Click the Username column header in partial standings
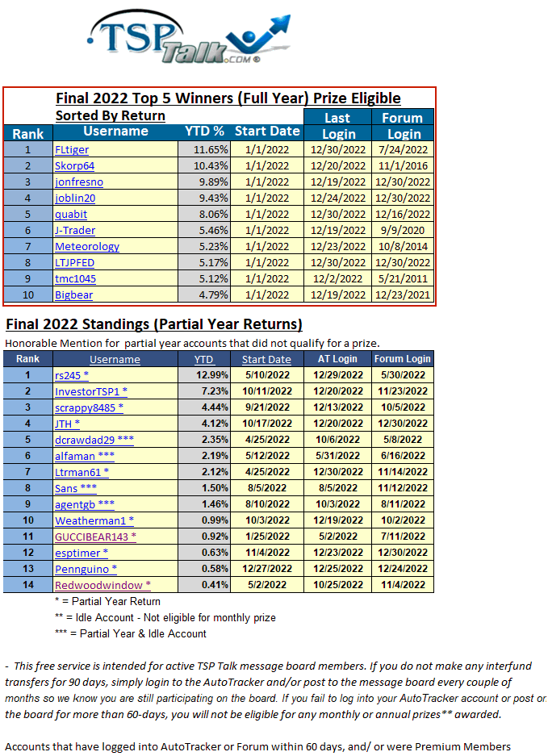Viewport: 548px width, 756px height. [x=115, y=359]
